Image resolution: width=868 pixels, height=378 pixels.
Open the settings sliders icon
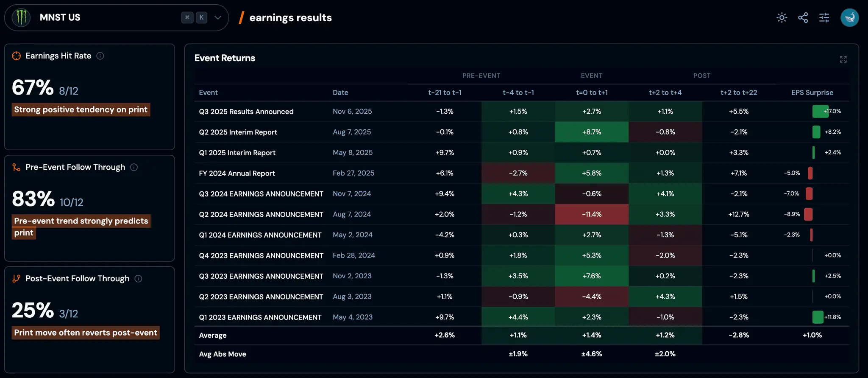coord(824,17)
